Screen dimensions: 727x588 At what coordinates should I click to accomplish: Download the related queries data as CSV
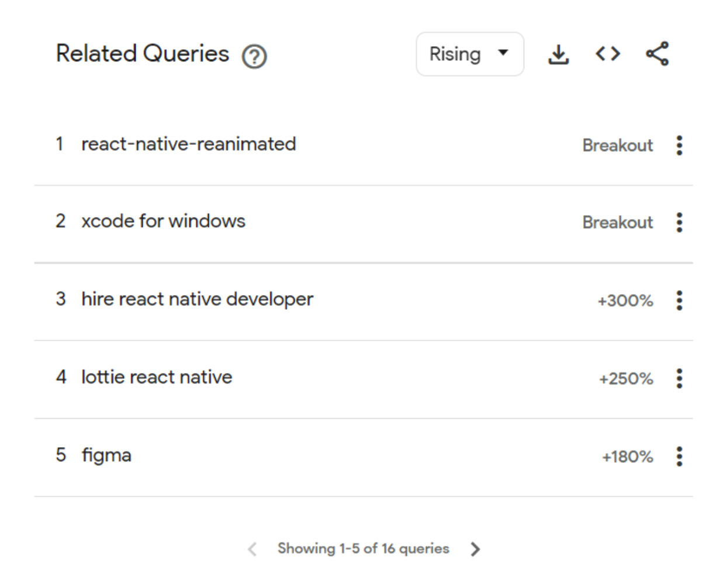558,54
